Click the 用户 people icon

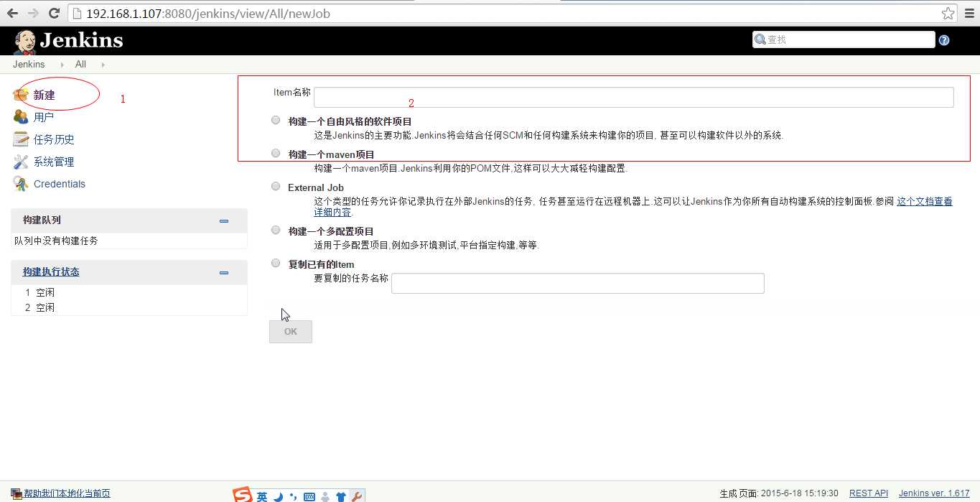(21, 117)
